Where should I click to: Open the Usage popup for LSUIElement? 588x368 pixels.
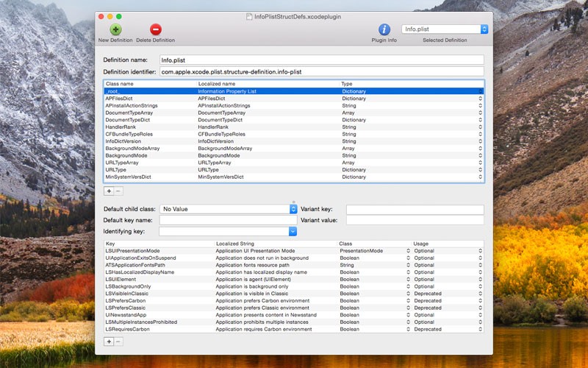coord(480,280)
